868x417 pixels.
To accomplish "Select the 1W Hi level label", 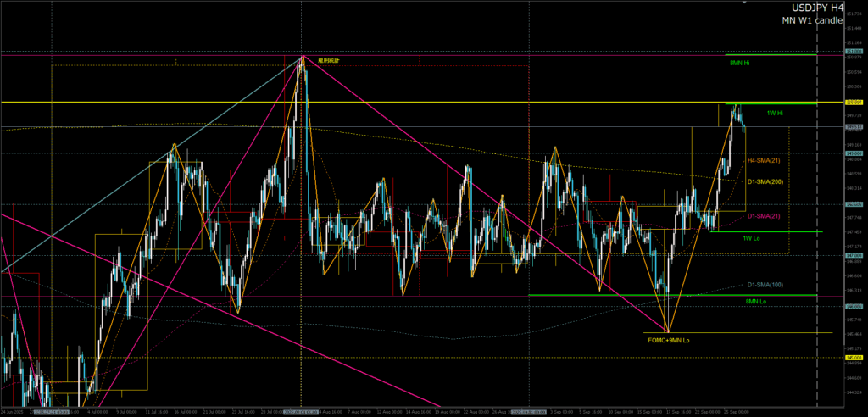I will 774,113.
